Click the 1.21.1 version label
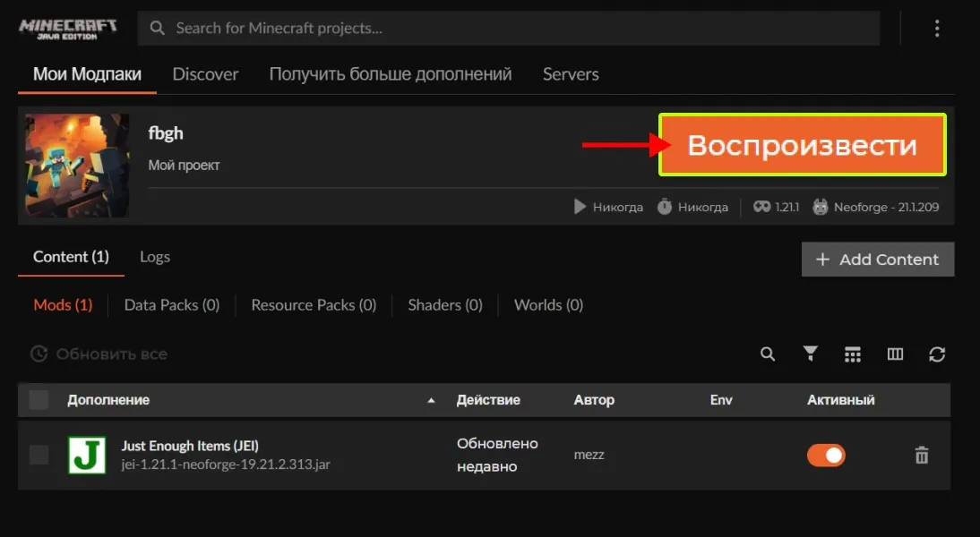The height and width of the screenshot is (537, 980). (x=787, y=207)
